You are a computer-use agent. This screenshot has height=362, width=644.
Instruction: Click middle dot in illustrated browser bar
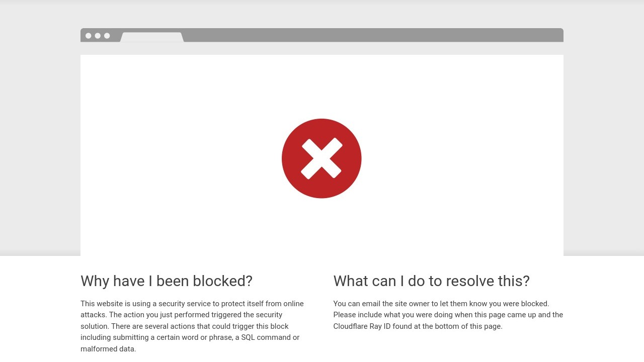[x=98, y=36]
